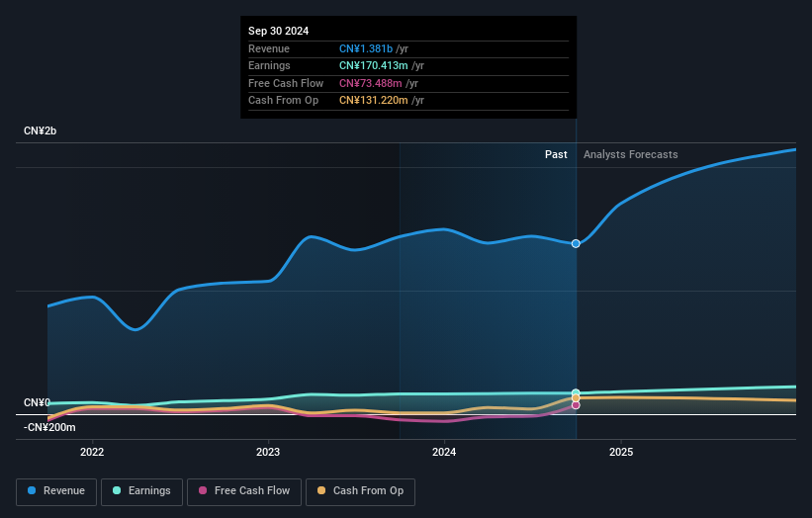Toggle the Free Cash Flow legend series
Image resolution: width=812 pixels, height=518 pixels.
click(244, 491)
